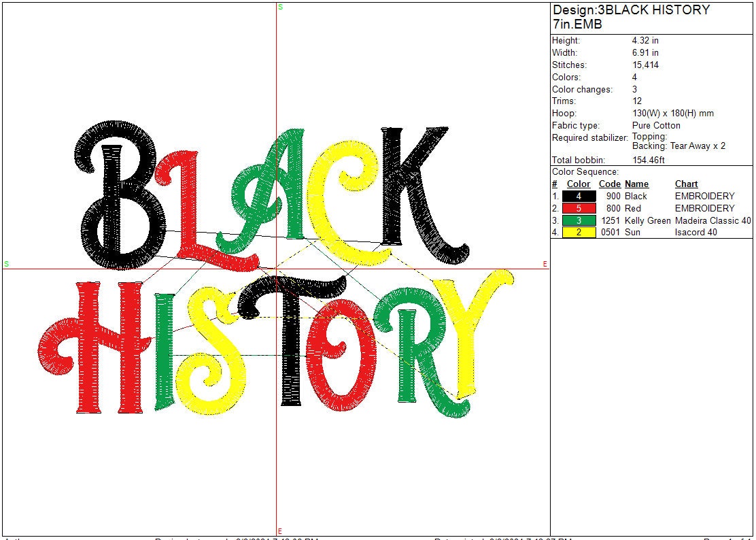The width and height of the screenshot is (756, 540).
Task: Click the underlined Name column header
Action: tap(636, 184)
